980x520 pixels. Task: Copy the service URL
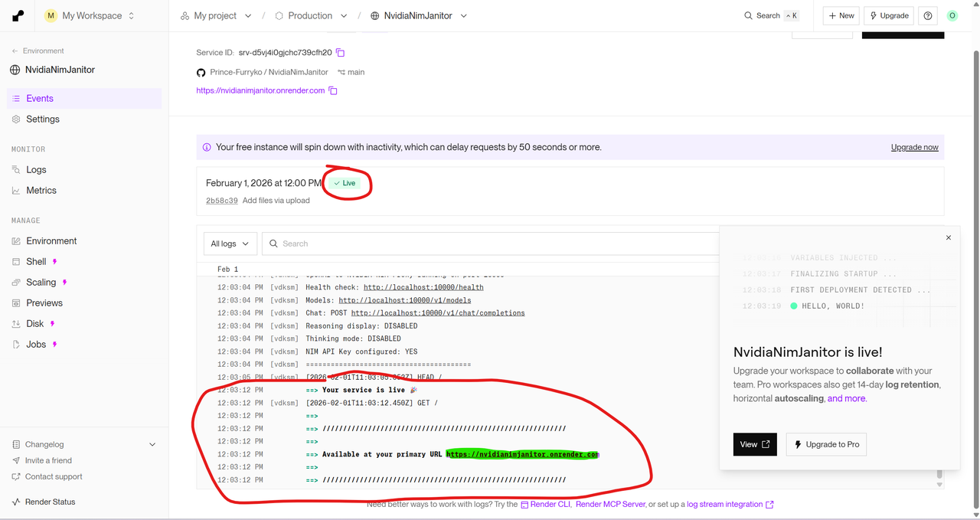(333, 90)
